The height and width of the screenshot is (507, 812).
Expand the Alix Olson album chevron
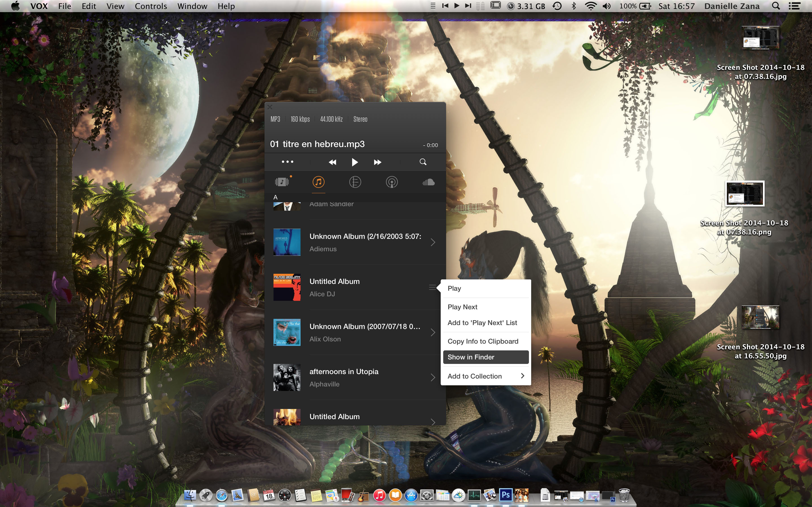tap(433, 333)
